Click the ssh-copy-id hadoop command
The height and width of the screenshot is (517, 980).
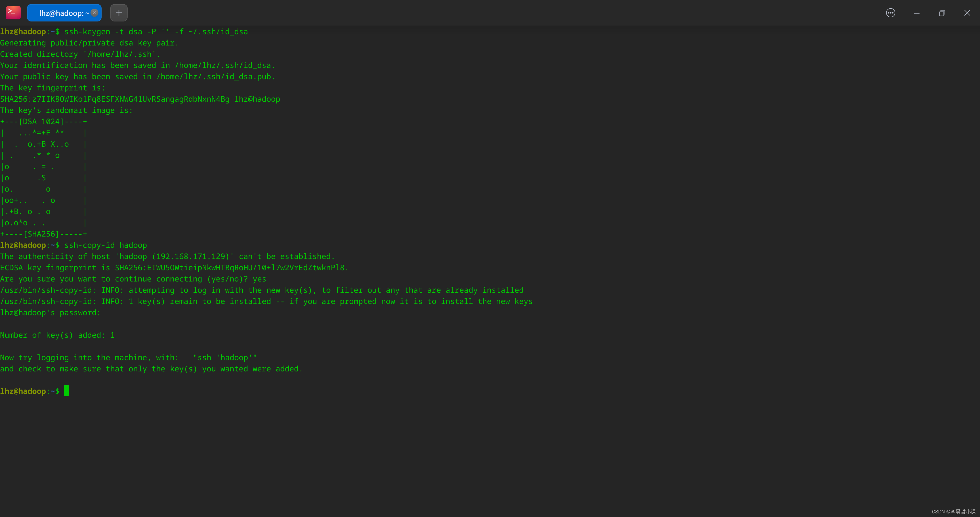(x=105, y=245)
